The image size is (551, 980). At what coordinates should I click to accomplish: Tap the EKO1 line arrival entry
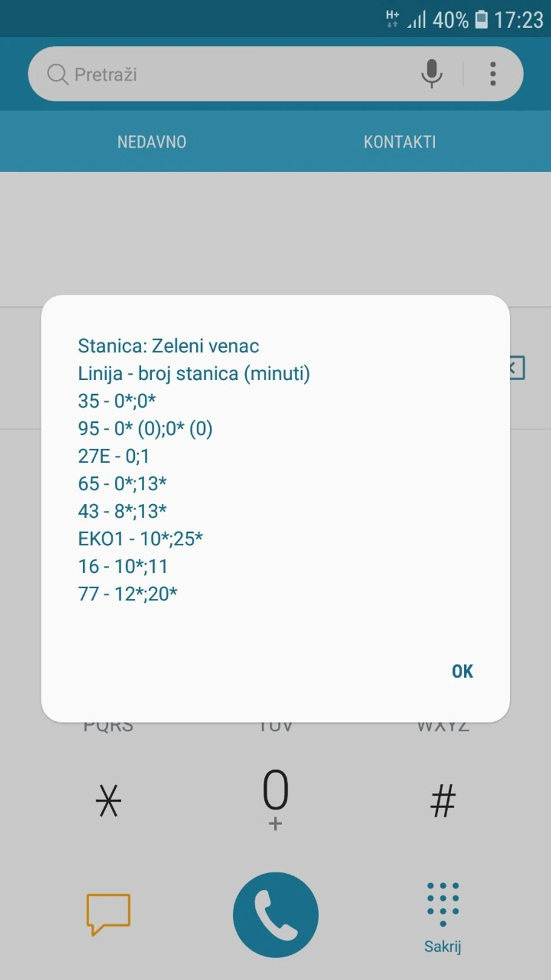click(141, 538)
